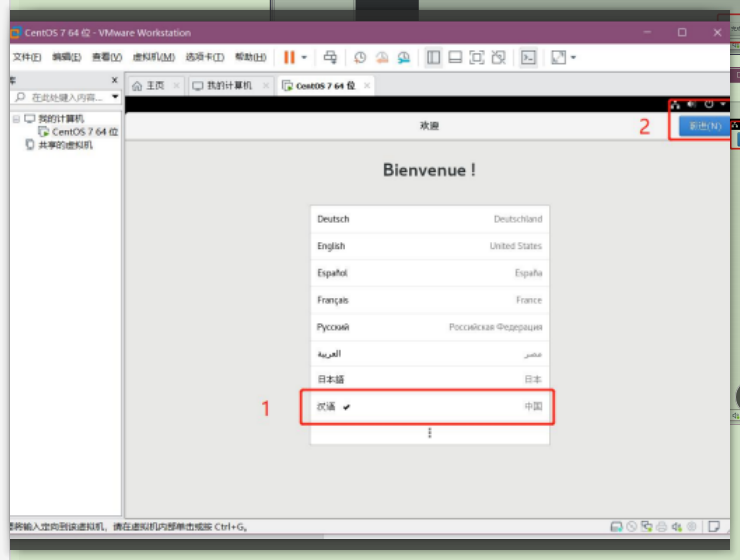Maximize the VMware Workstation window
This screenshot has height=560, width=740.
click(x=682, y=32)
